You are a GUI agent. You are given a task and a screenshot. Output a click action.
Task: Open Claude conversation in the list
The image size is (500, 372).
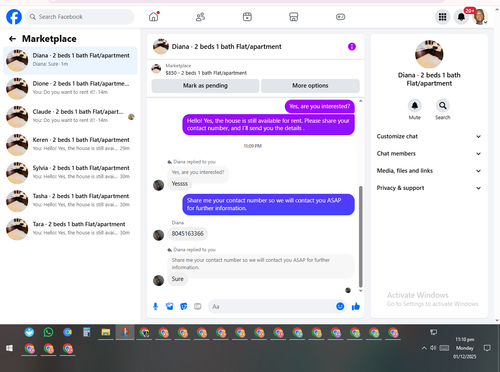(x=70, y=116)
